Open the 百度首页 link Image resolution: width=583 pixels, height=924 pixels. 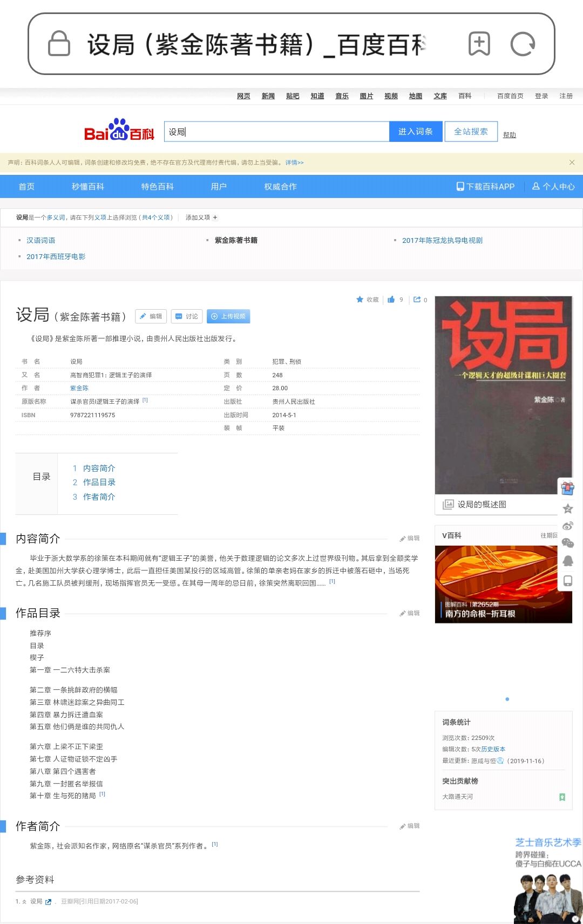tap(510, 96)
